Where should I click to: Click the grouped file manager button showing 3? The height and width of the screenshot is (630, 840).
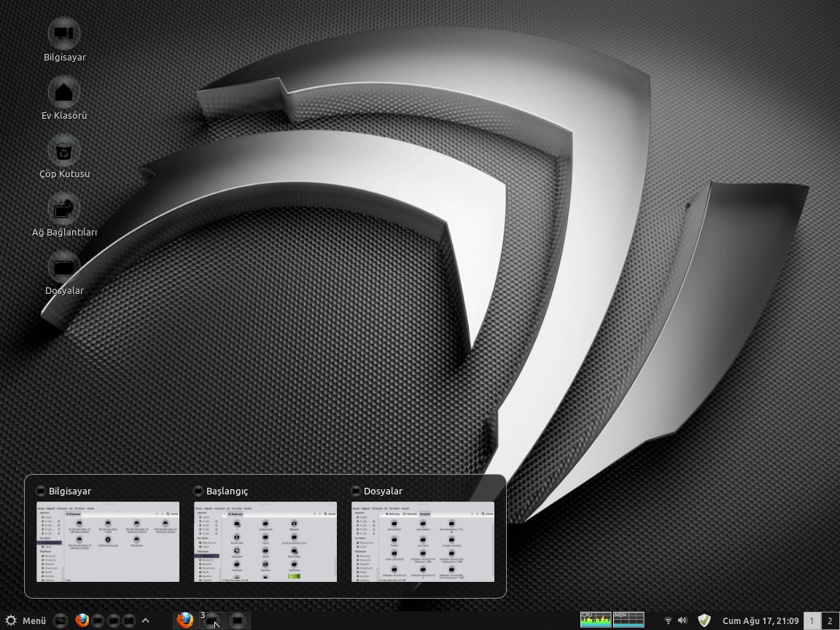(211, 621)
